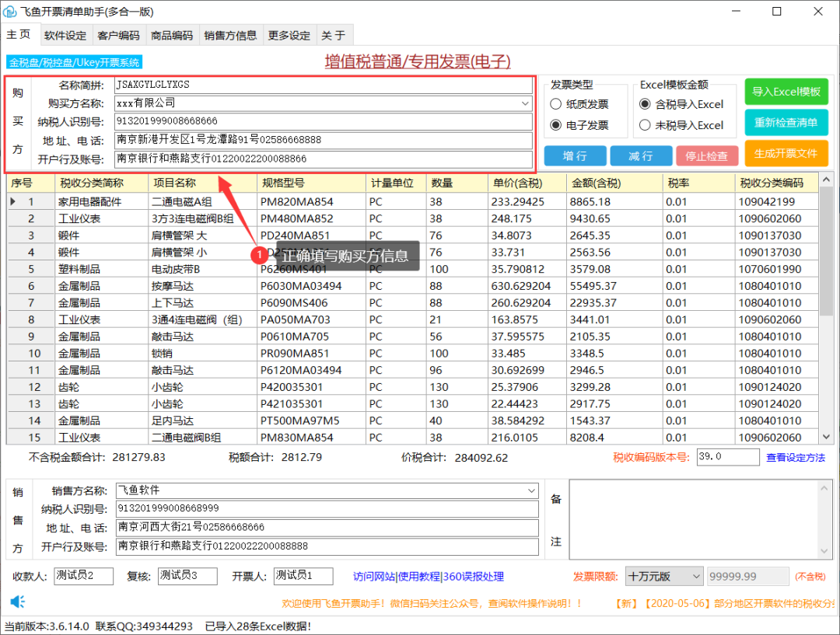Viewport: 840px width, 635px height.
Task: Open the 更多设定 tab
Action: click(x=289, y=35)
